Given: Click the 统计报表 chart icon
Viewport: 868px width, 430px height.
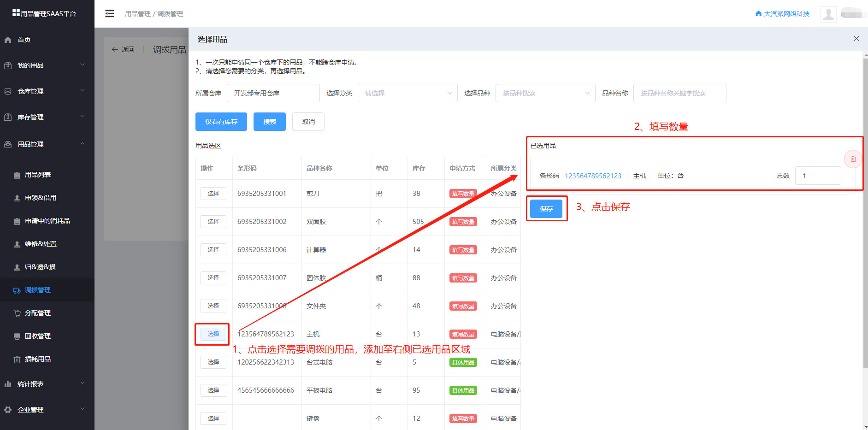Looking at the screenshot, I should point(8,384).
